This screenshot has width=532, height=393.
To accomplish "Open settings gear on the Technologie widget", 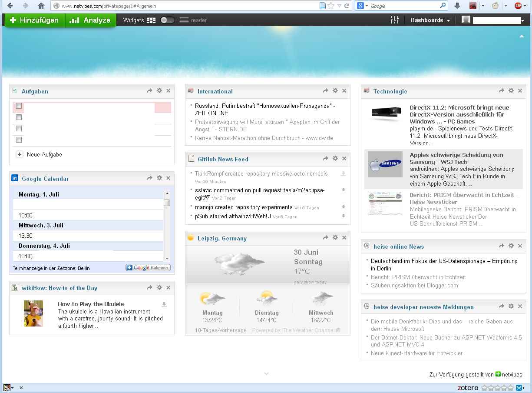I will click(x=511, y=91).
